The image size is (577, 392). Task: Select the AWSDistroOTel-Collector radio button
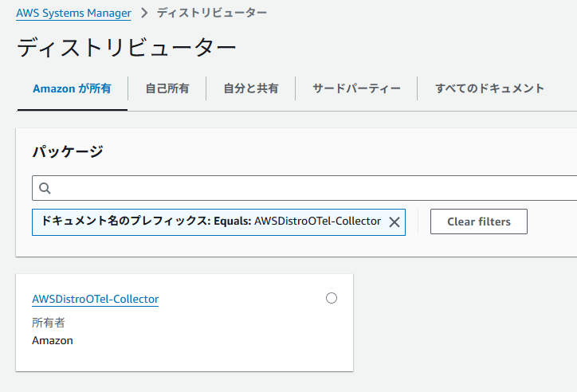coord(332,298)
